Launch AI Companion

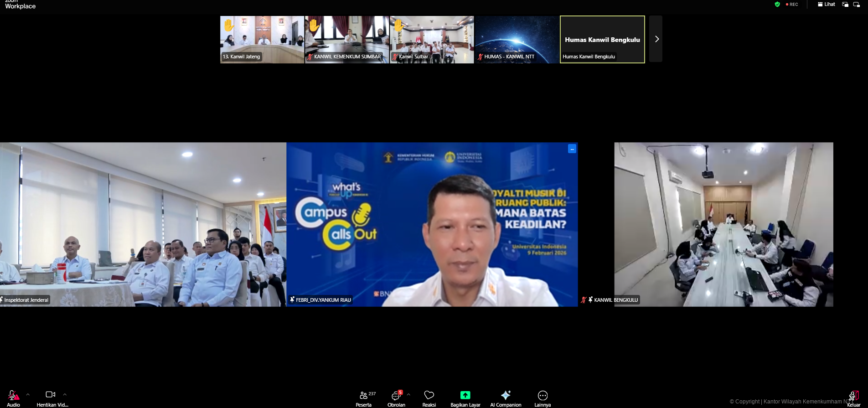(x=506, y=396)
